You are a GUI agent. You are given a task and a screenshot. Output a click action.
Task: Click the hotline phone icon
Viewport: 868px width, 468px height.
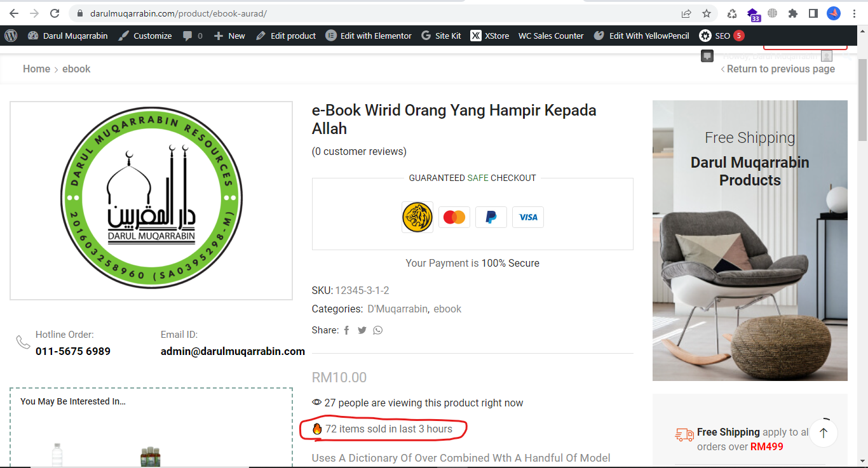click(23, 342)
